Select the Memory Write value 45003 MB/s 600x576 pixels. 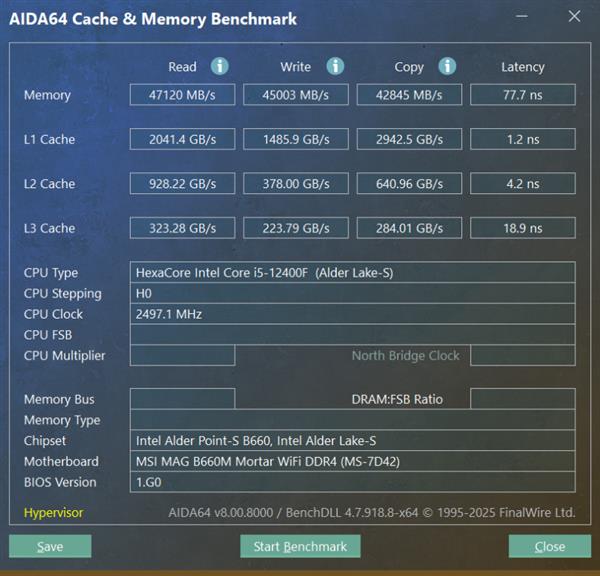(x=296, y=95)
